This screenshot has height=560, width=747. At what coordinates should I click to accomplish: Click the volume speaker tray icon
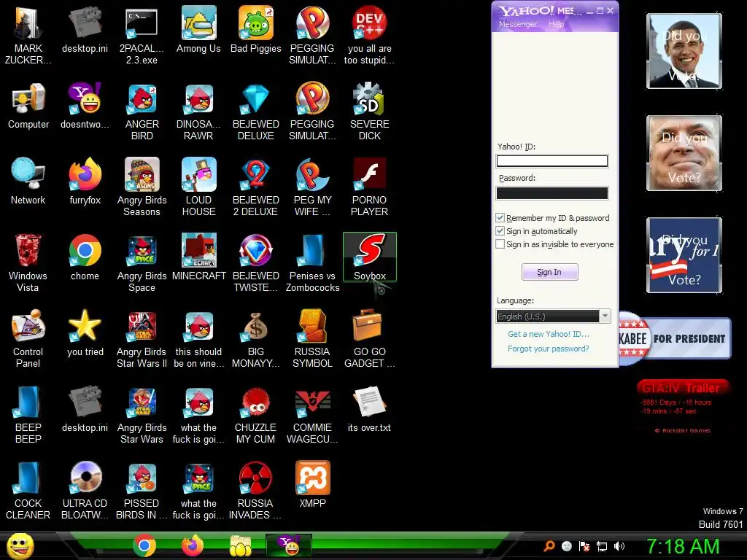(619, 546)
